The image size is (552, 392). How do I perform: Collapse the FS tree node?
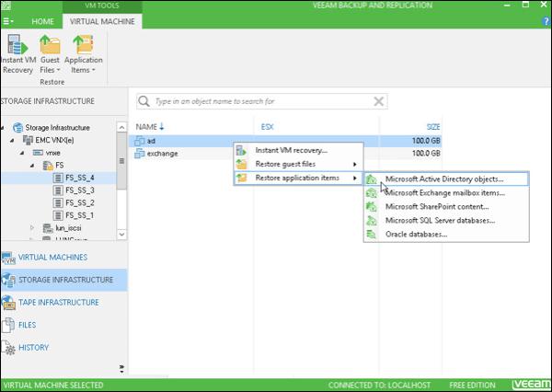coord(32,166)
